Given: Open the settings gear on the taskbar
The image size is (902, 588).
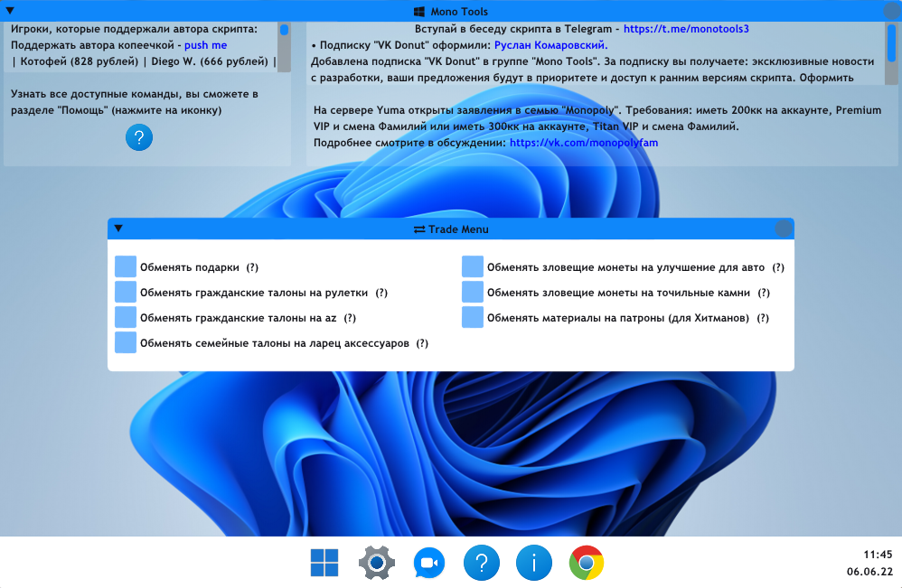Looking at the screenshot, I should pos(377,562).
